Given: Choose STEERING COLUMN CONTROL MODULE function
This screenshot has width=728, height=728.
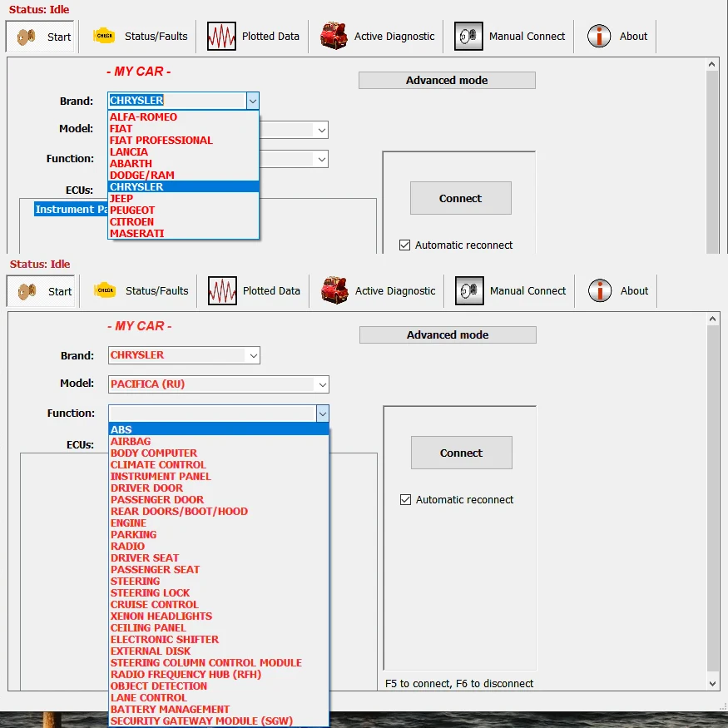Looking at the screenshot, I should pyautogui.click(x=219, y=662).
